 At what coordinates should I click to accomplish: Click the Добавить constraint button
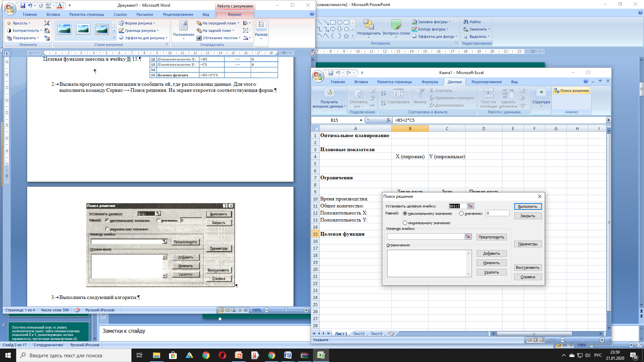point(491,253)
